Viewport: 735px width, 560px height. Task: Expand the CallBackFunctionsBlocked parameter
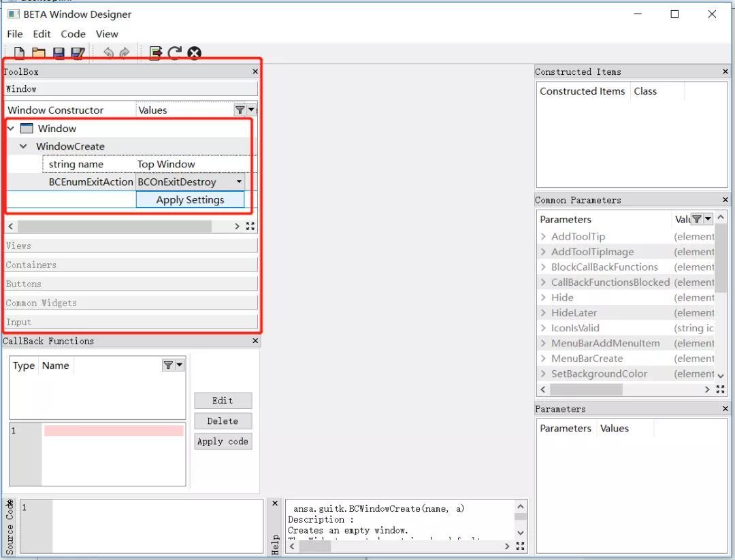pyautogui.click(x=543, y=282)
